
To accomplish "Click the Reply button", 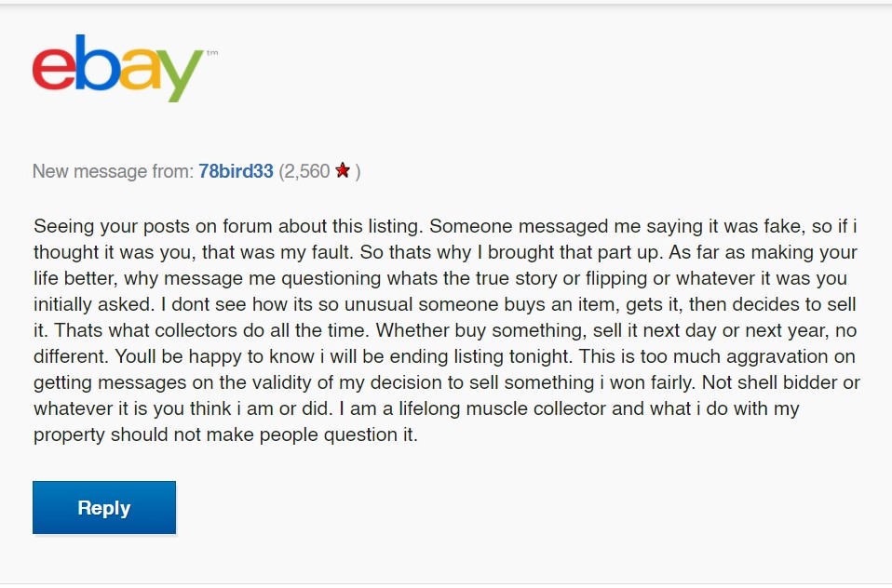I will coord(104,507).
